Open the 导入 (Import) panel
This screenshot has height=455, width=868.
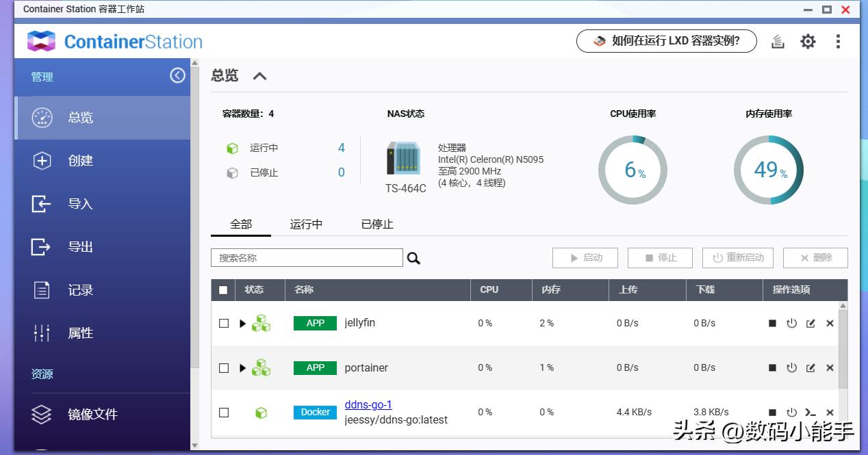tap(80, 203)
